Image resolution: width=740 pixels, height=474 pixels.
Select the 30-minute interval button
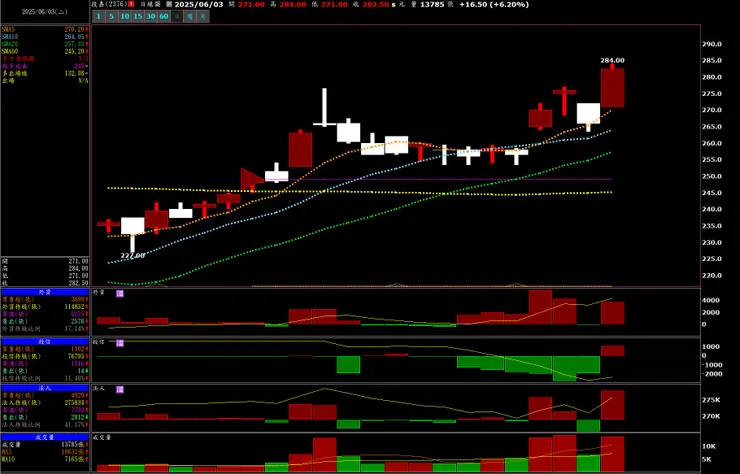pos(151,17)
